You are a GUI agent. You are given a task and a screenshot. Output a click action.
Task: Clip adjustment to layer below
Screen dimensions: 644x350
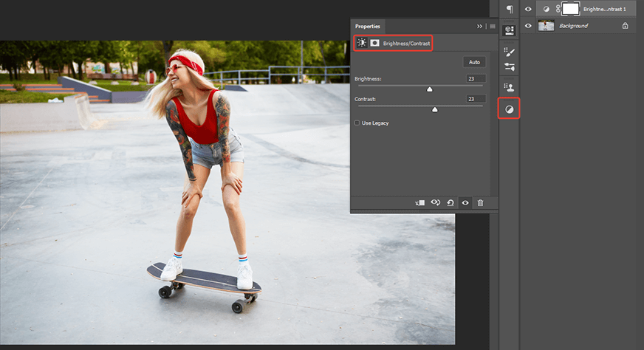(x=419, y=202)
